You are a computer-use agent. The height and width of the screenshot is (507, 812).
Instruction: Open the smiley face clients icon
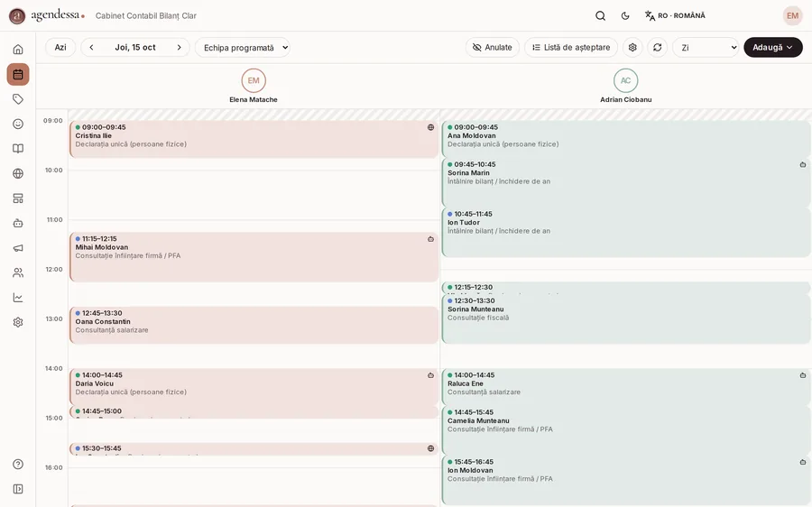18,124
